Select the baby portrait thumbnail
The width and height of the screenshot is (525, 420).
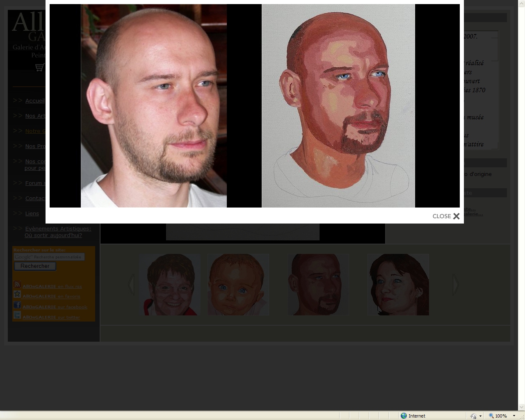click(x=238, y=285)
